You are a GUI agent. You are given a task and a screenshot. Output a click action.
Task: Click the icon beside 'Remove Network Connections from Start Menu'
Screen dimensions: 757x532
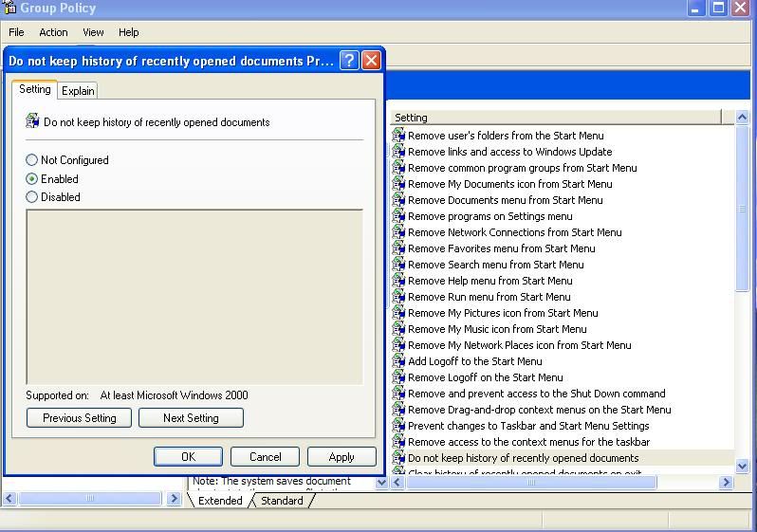[398, 231]
